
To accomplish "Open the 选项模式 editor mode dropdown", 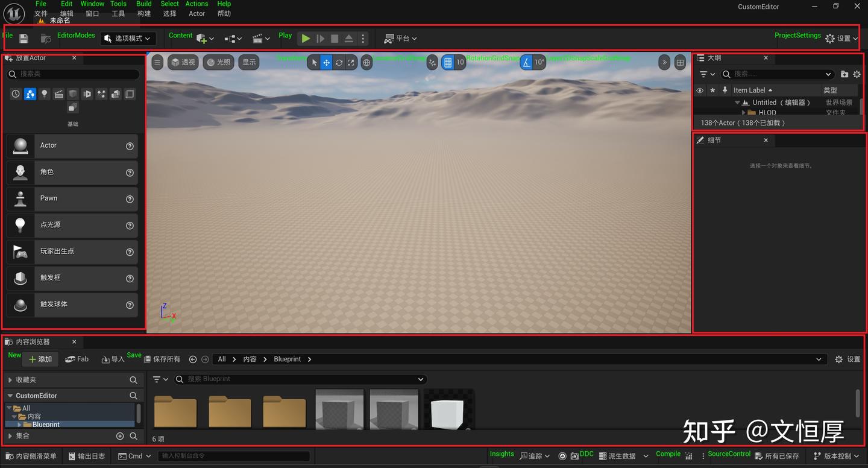I will click(x=128, y=39).
